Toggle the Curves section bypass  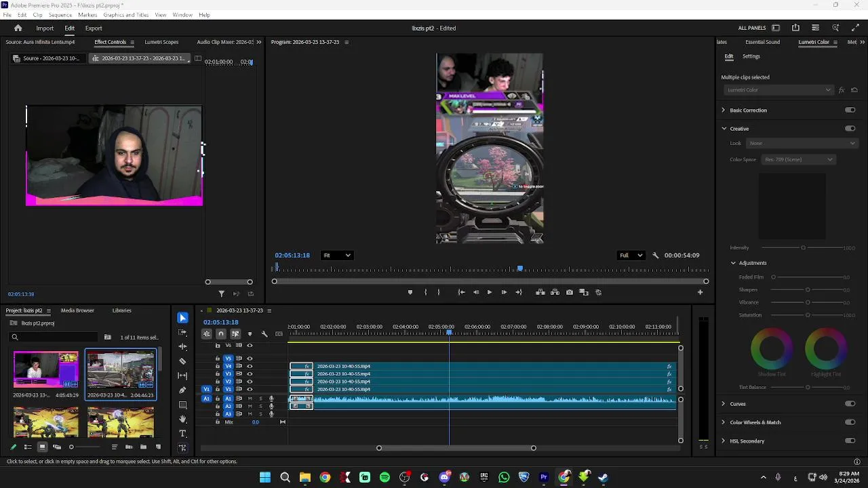(x=850, y=403)
